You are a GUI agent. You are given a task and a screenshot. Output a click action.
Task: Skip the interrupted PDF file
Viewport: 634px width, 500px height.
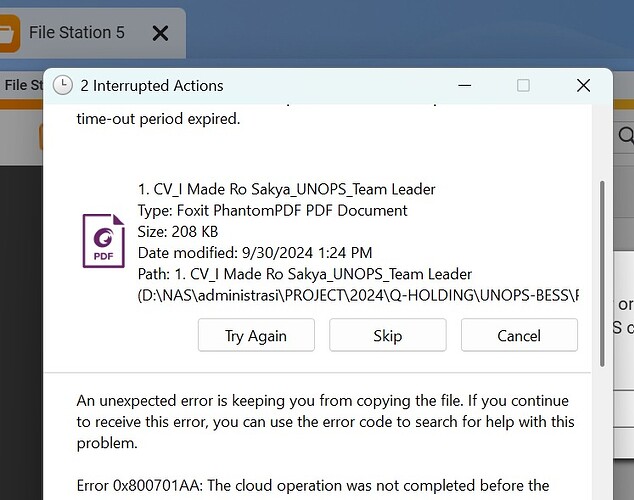pyautogui.click(x=388, y=335)
